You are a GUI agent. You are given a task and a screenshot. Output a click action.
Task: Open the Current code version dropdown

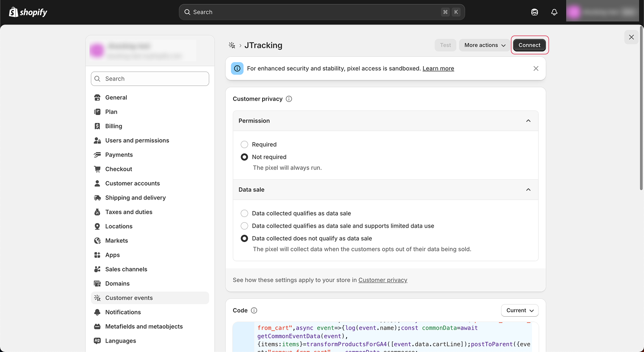pos(520,310)
